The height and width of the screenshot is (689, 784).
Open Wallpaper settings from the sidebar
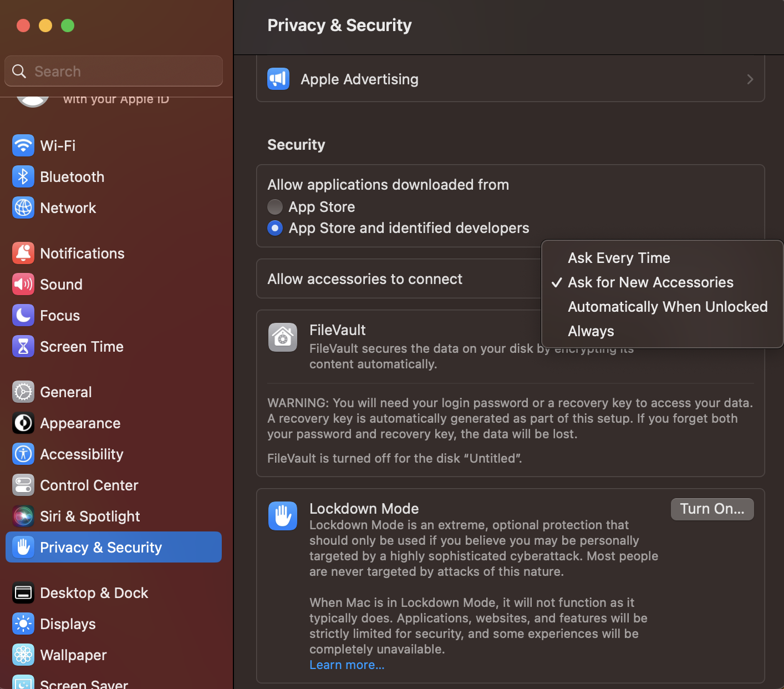pyautogui.click(x=73, y=655)
